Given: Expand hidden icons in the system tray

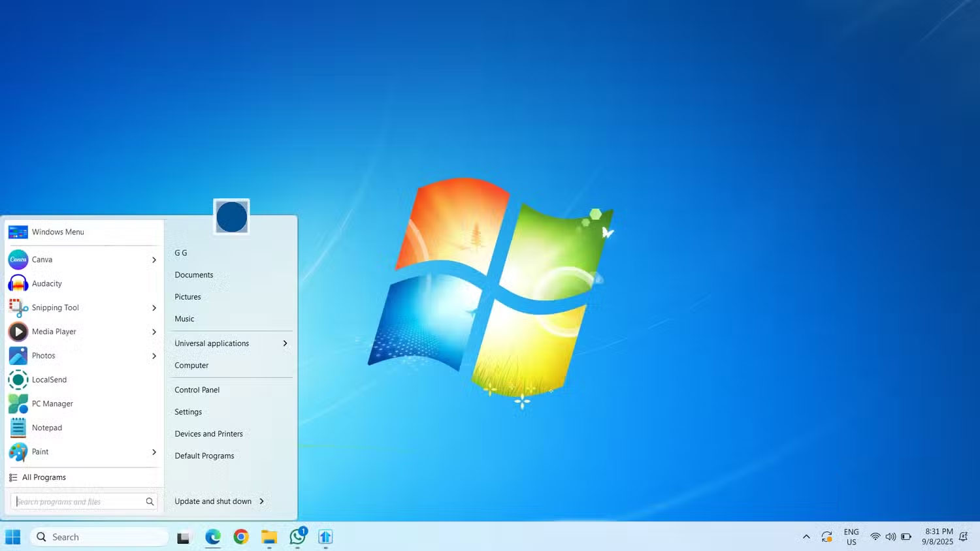Looking at the screenshot, I should pyautogui.click(x=806, y=537).
